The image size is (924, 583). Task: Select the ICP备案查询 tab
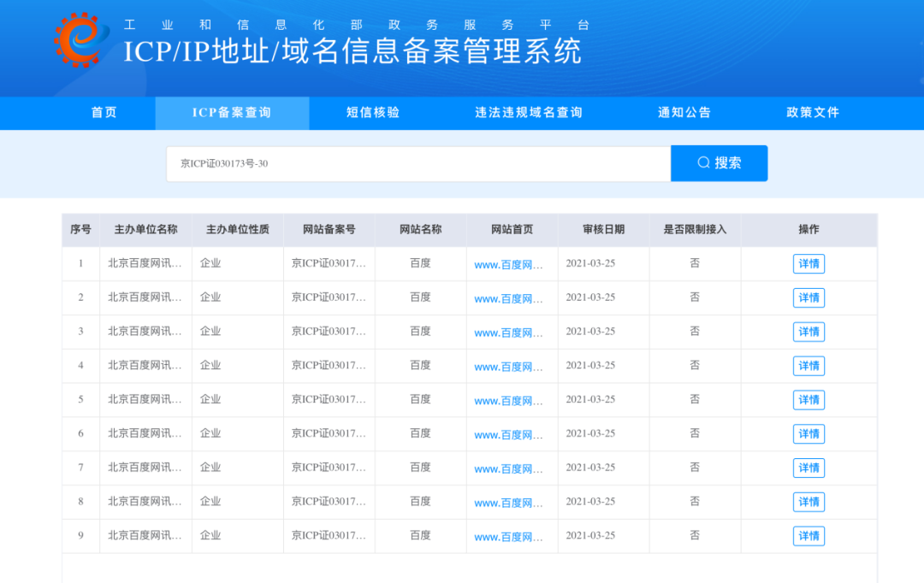232,113
